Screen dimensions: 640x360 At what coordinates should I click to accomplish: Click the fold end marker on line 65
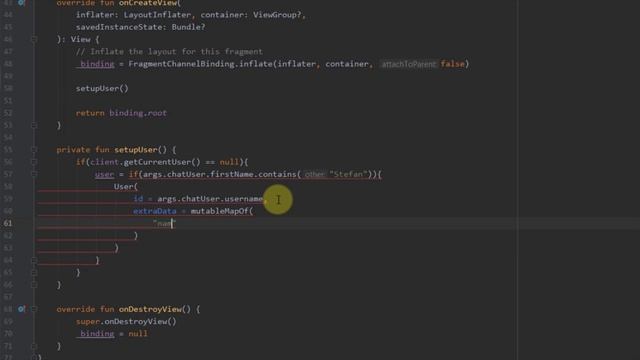(x=34, y=272)
